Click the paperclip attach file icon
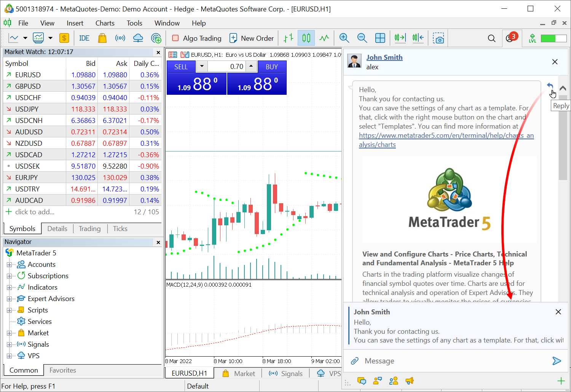The height and width of the screenshot is (392, 571). point(354,361)
